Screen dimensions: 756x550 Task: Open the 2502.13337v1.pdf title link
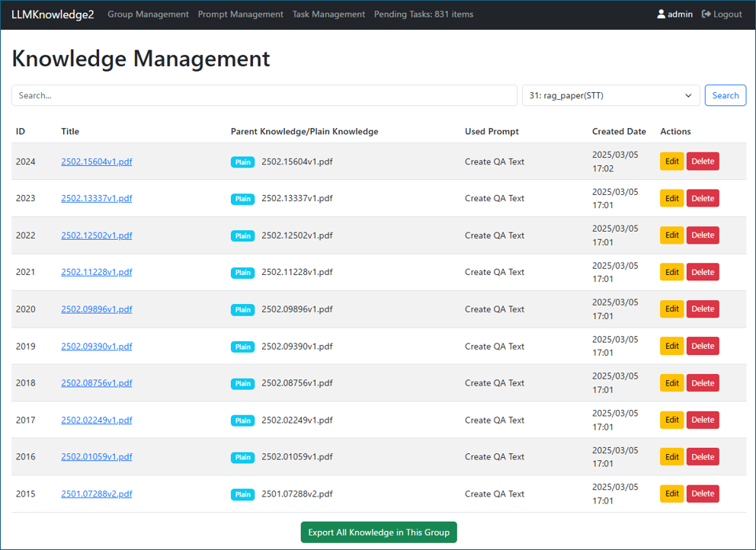[x=96, y=198]
